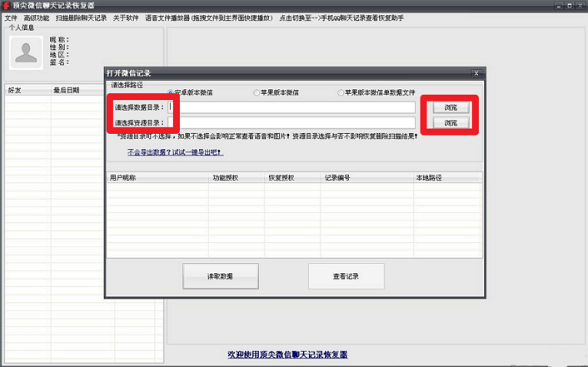Select the 苹果版本微信单数据文件 radio button
588x367 pixels.
pos(341,92)
